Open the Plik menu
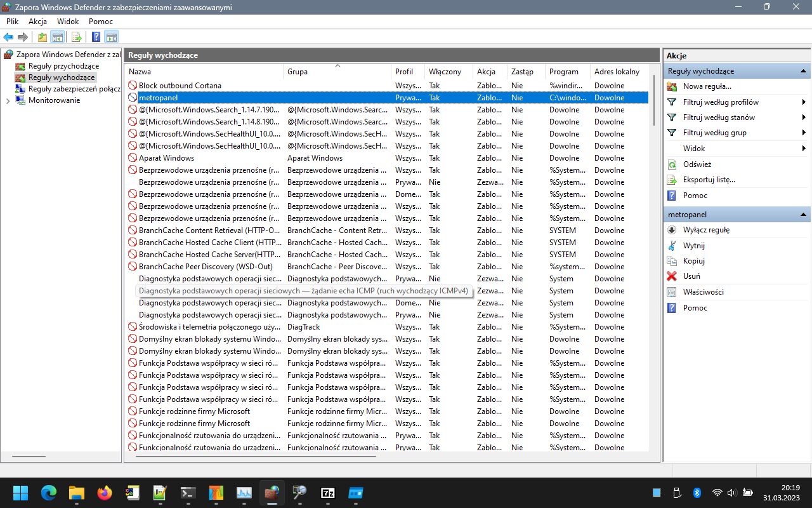 tap(13, 22)
